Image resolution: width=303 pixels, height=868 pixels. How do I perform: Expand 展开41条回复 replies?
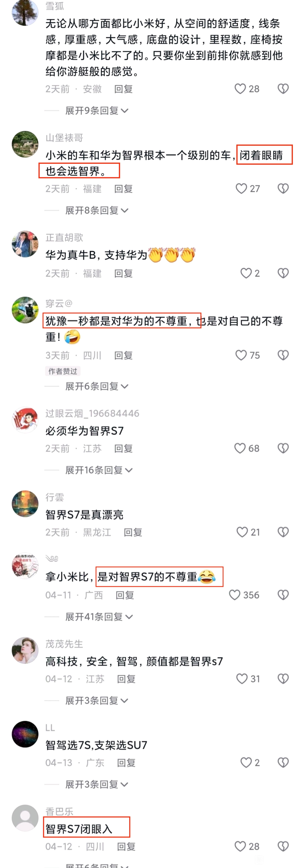(x=98, y=617)
